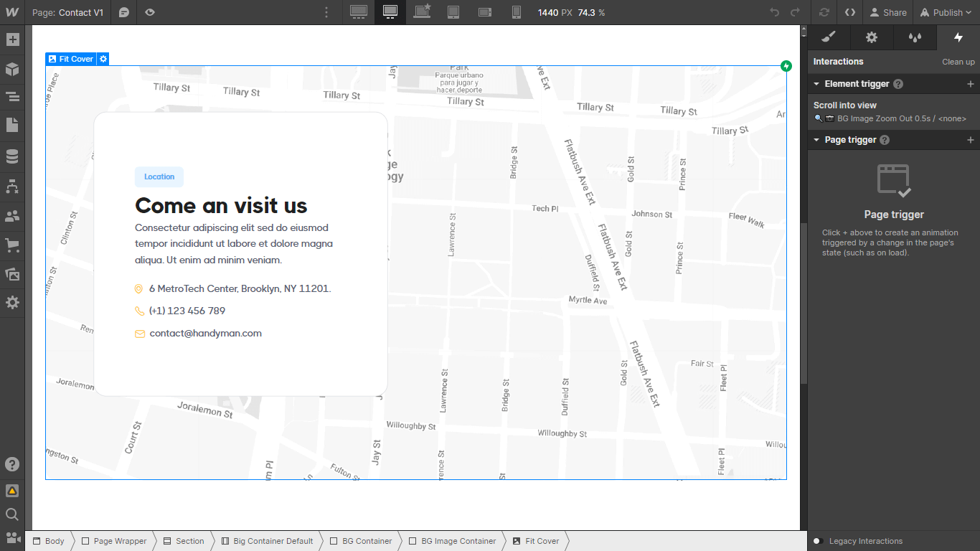
Task: Select Body in the breadcrumb bar
Action: [x=53, y=541]
